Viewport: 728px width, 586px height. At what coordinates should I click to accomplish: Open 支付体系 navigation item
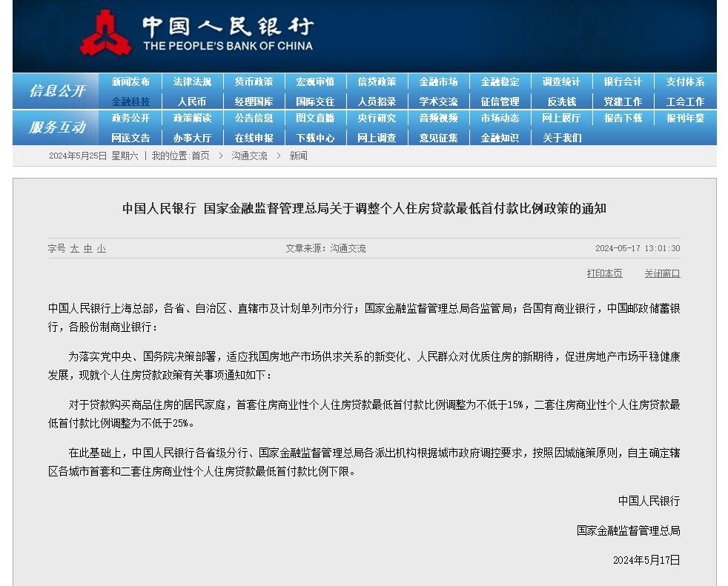[685, 81]
